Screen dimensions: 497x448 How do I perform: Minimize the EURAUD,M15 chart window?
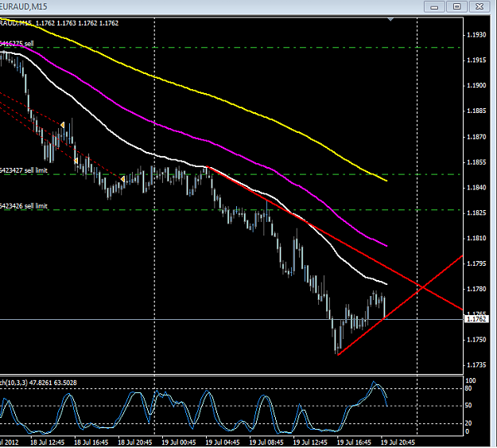tap(434, 6)
